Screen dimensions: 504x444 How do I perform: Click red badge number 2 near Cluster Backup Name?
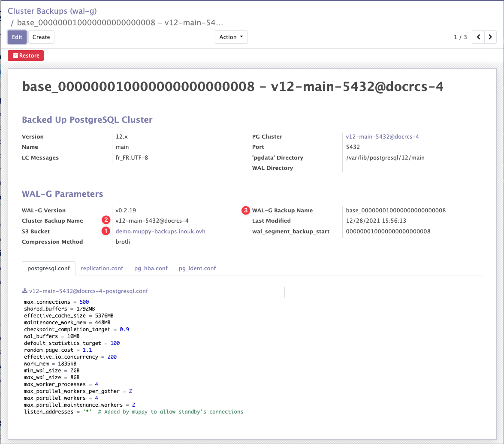point(106,220)
